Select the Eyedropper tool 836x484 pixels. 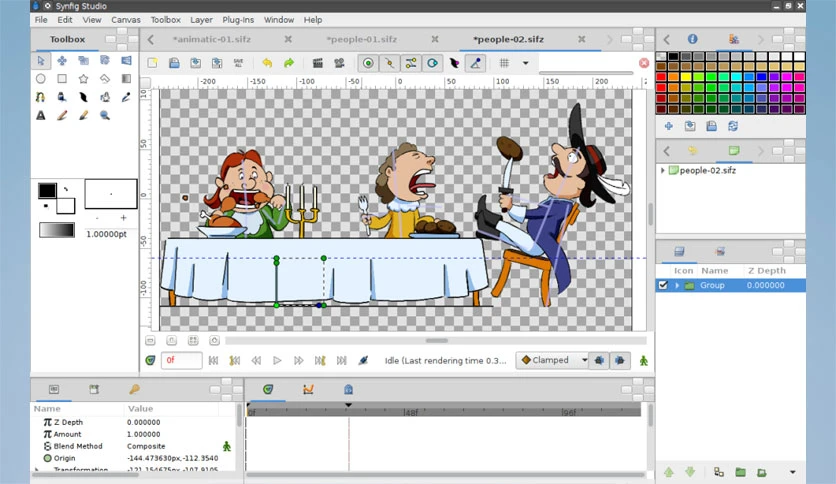[x=126, y=97]
